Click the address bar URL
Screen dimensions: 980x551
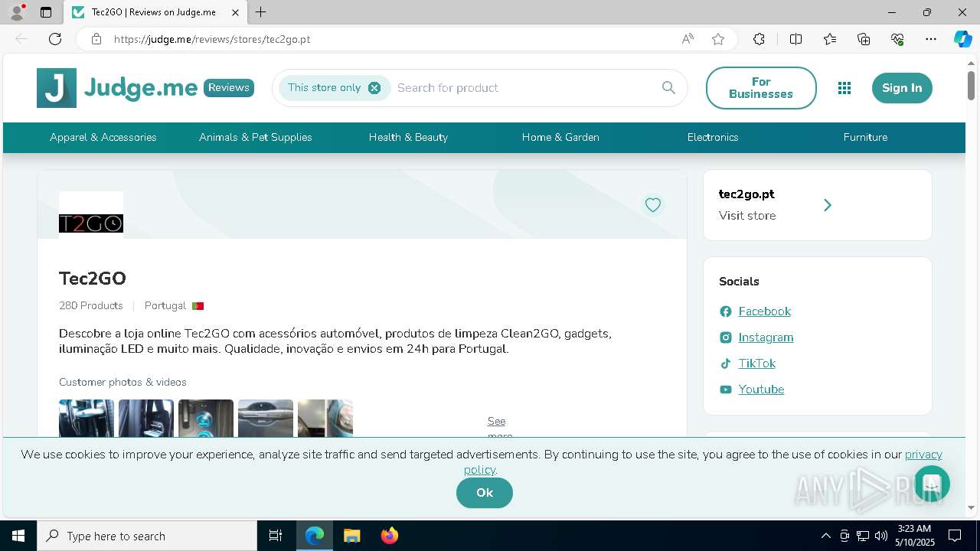pos(212,39)
